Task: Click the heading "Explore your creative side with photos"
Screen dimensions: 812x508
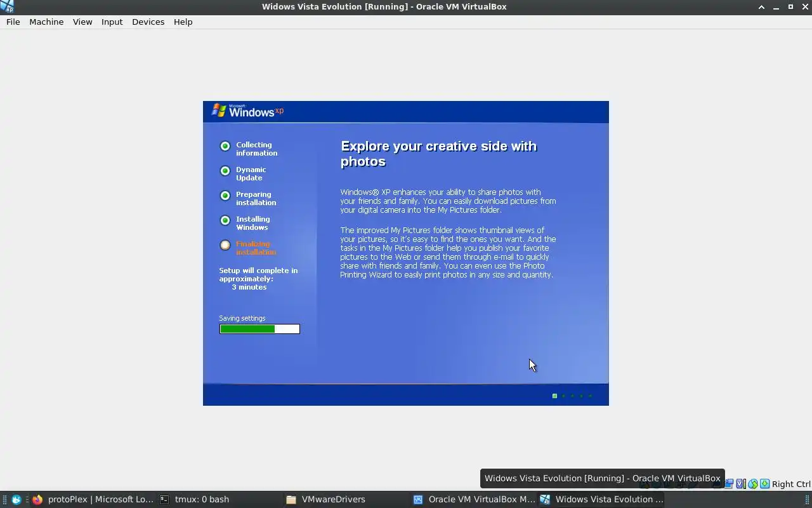Action: (x=439, y=154)
